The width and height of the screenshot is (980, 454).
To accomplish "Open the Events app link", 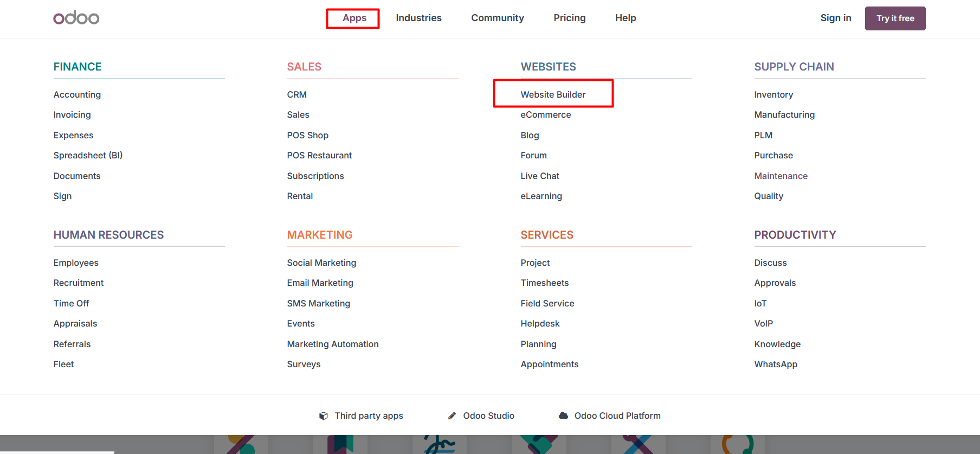I will [x=301, y=324].
